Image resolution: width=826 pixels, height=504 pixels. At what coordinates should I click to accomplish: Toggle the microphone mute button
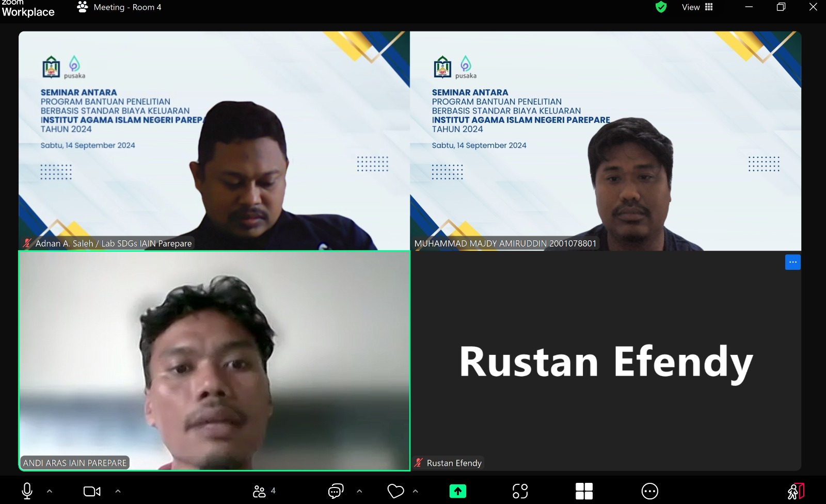27,491
